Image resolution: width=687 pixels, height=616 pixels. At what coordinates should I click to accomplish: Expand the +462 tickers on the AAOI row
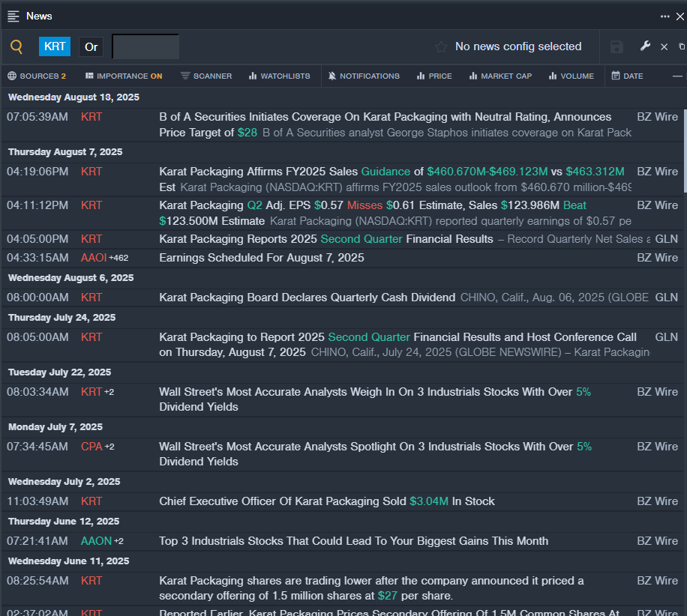point(118,258)
